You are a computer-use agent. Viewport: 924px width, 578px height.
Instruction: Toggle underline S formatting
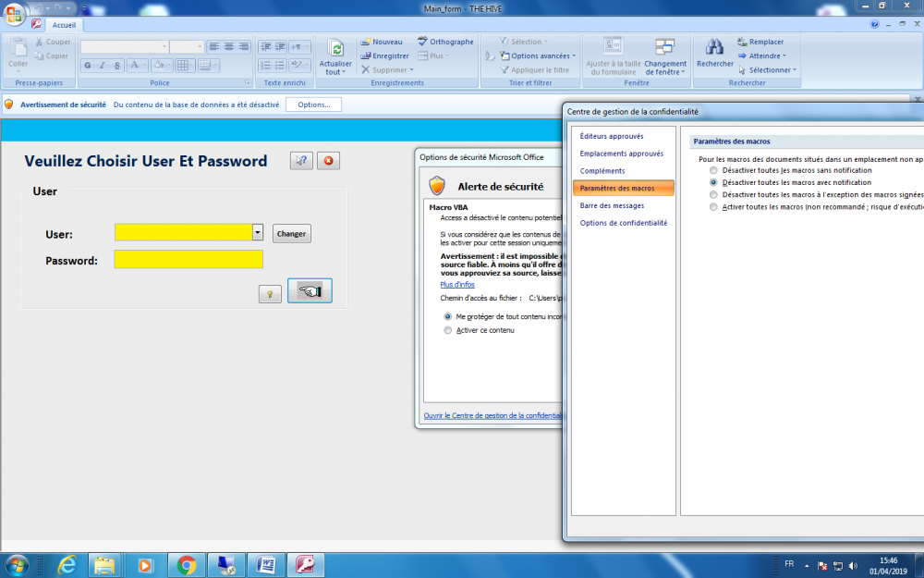pyautogui.click(x=117, y=65)
